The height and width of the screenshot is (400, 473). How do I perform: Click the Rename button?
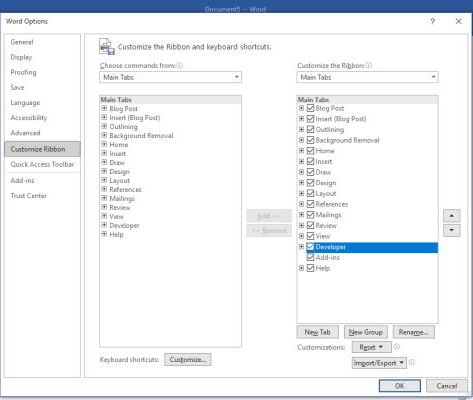pos(414,332)
